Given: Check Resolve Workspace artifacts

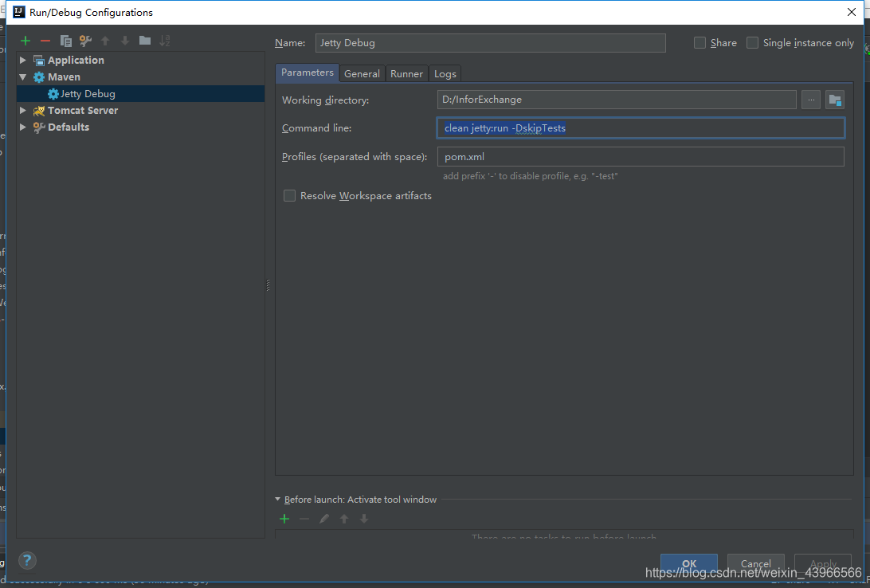Looking at the screenshot, I should pos(289,196).
